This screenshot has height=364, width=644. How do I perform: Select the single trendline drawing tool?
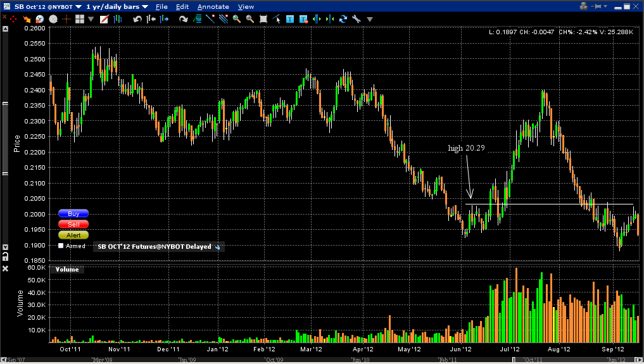coord(210,19)
